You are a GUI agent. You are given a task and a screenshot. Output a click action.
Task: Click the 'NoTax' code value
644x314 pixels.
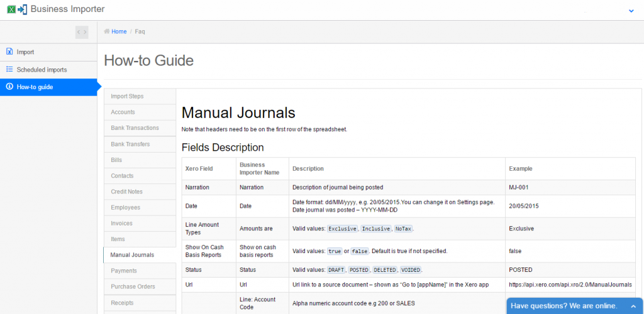click(403, 229)
